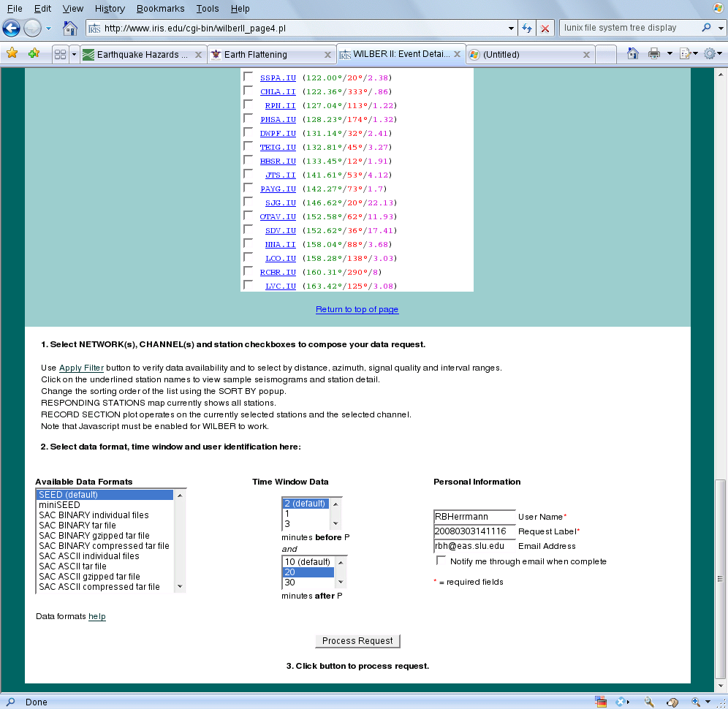Click the Refresh page icon
Viewport: 728px width, 709px height.
point(527,29)
